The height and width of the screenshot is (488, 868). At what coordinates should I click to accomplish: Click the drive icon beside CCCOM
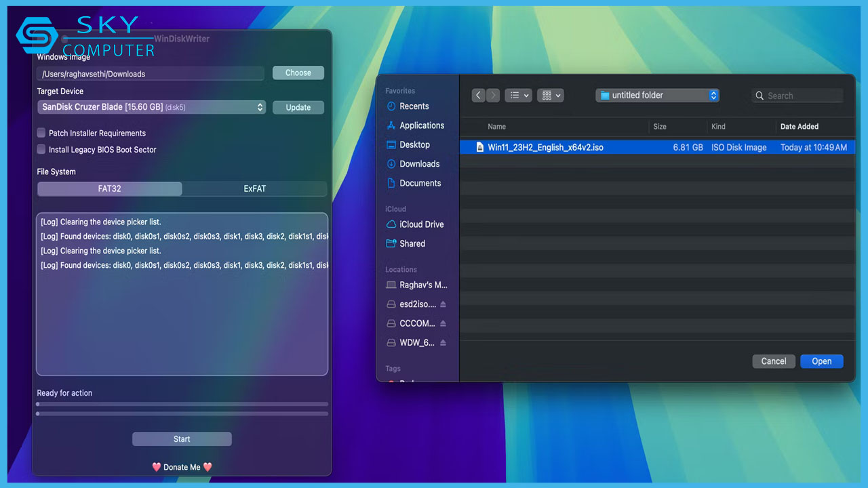391,323
